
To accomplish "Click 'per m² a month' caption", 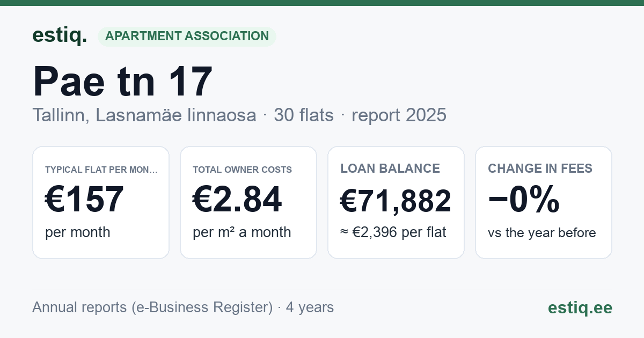I will 242,232.
